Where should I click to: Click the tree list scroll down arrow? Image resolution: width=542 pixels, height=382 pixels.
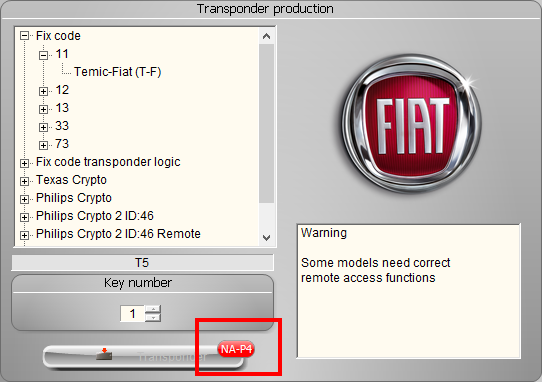[x=266, y=238]
